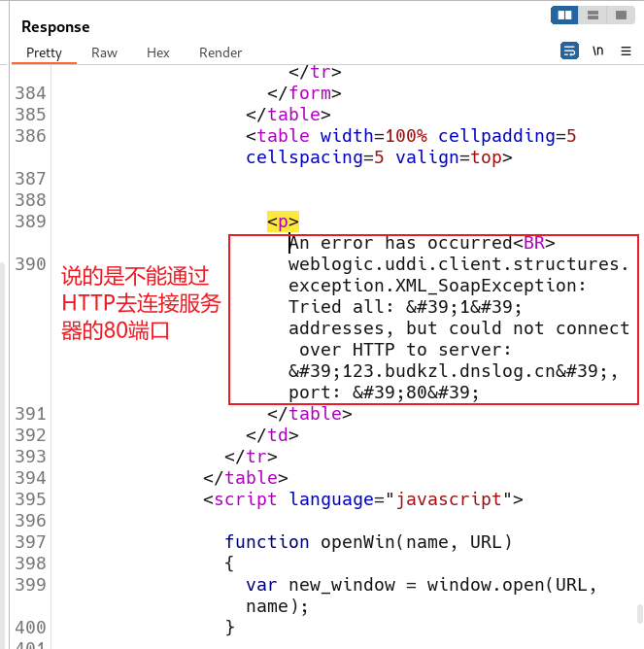Image resolution: width=644 pixels, height=649 pixels.
Task: Click 'over HTTP to server:' line
Action: 405,350
